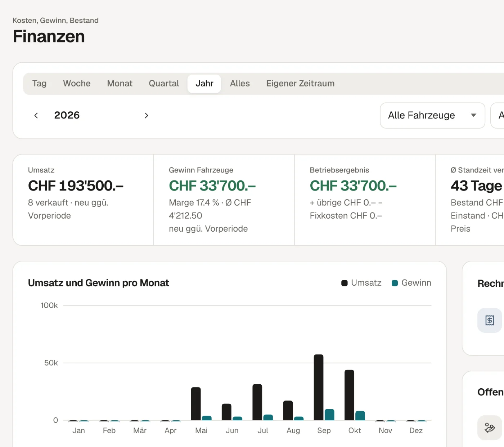The height and width of the screenshot is (447, 504).
Task: Click the invoice receipt icon under Rechnungen
Action: (490, 320)
